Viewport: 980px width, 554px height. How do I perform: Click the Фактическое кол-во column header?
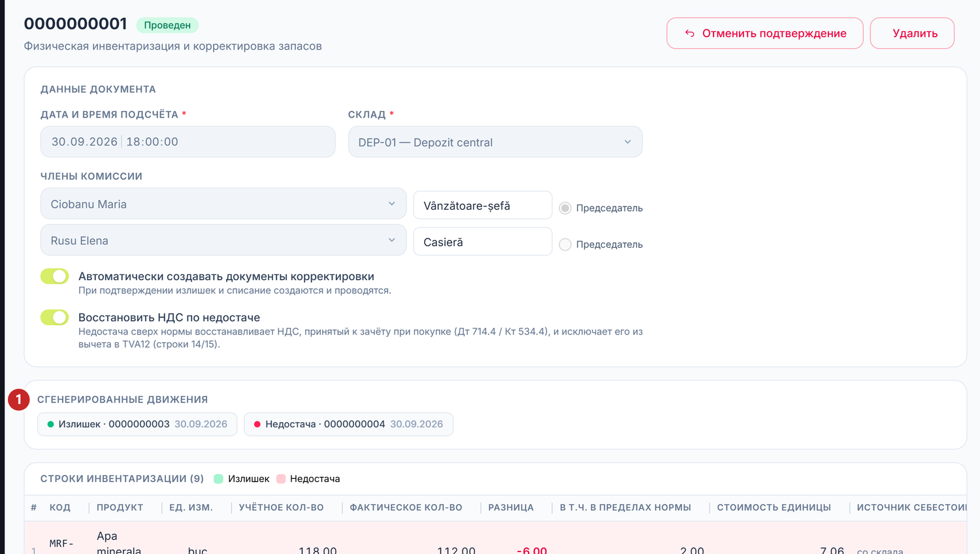(x=406, y=508)
